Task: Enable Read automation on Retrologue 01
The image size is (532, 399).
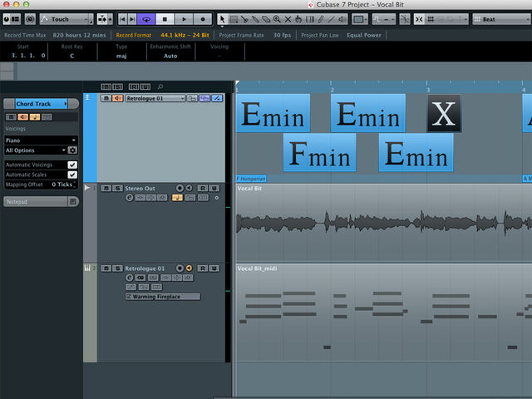Action: point(203,268)
